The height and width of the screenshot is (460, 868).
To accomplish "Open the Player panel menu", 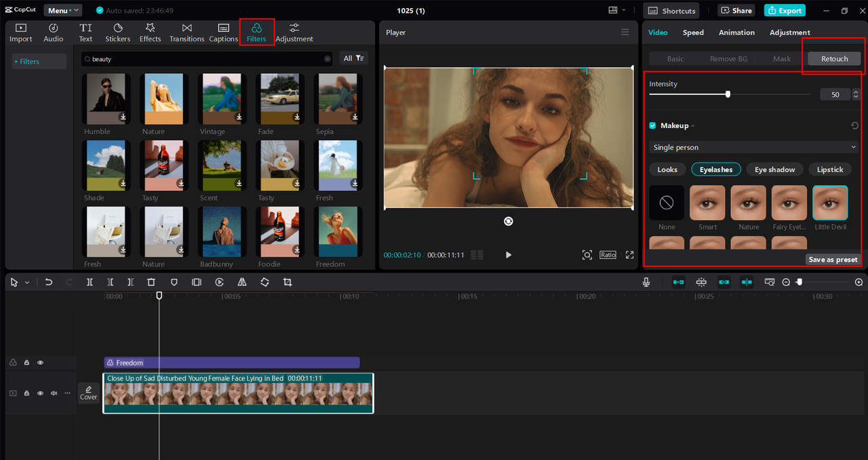I will pos(625,33).
